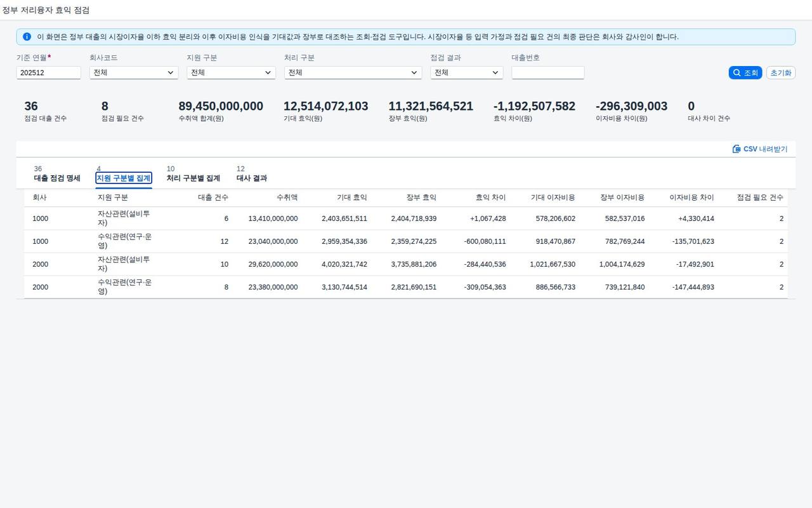Switch to the 대사 결과 tab
This screenshot has height=508, width=812.
(252, 178)
